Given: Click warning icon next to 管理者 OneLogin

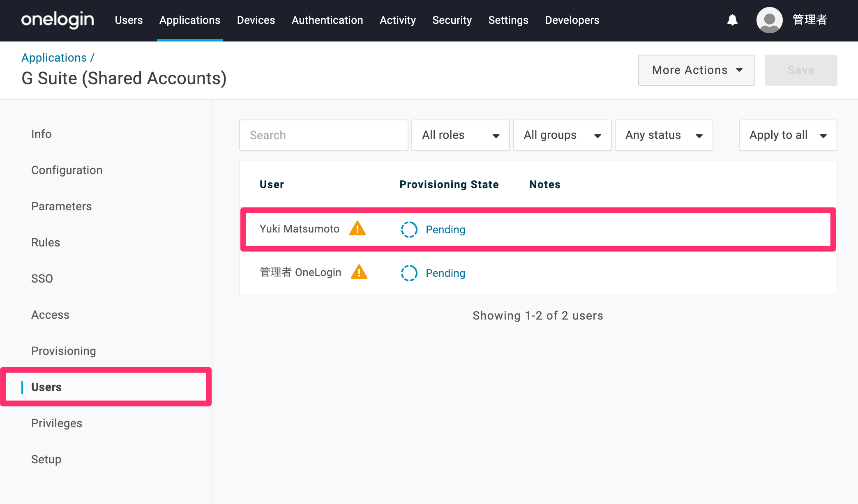Looking at the screenshot, I should tap(359, 272).
